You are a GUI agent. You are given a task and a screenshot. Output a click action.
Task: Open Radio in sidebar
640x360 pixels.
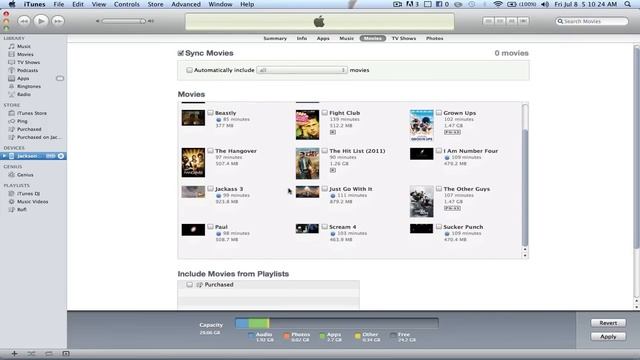pos(24,94)
